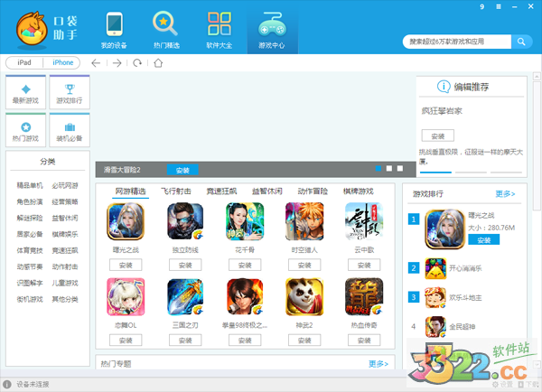Open 儿童游戏 category

coord(65,283)
